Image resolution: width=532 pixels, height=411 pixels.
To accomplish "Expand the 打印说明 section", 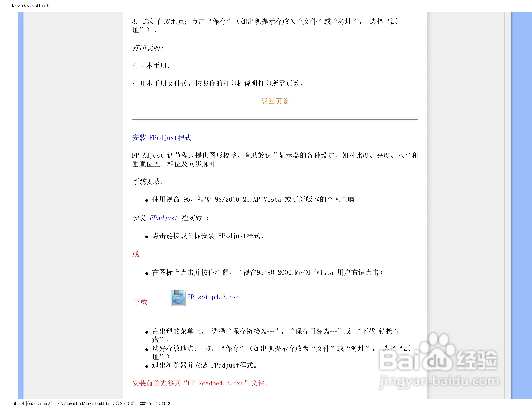I will (148, 48).
